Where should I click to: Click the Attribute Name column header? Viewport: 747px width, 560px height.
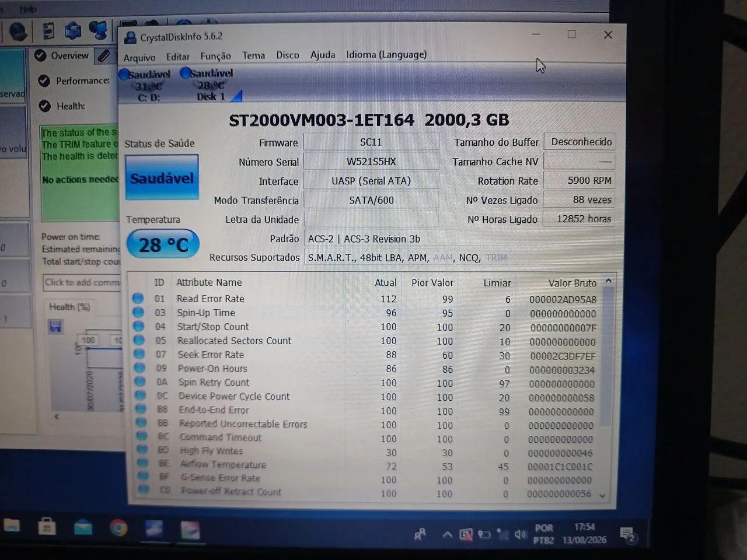click(209, 282)
